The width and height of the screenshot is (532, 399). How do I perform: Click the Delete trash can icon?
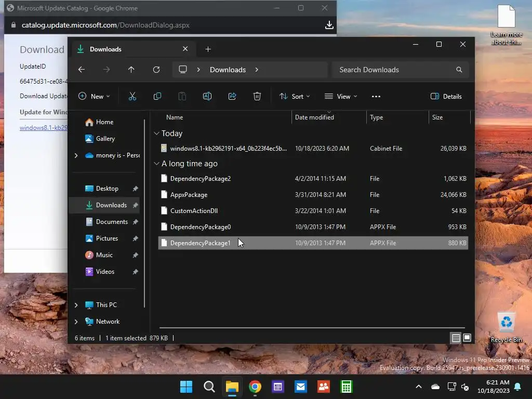pos(257,96)
